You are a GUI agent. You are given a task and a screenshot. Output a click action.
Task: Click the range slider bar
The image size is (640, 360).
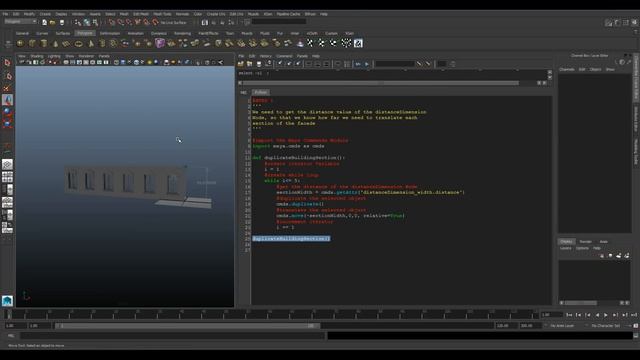188,326
